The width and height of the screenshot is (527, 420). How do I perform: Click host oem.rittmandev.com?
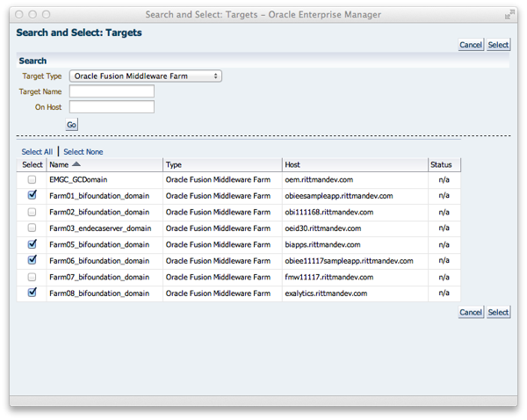pyautogui.click(x=319, y=179)
